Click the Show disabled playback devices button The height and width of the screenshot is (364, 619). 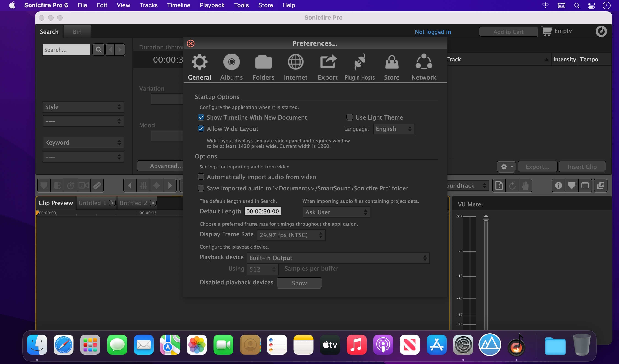point(299,283)
